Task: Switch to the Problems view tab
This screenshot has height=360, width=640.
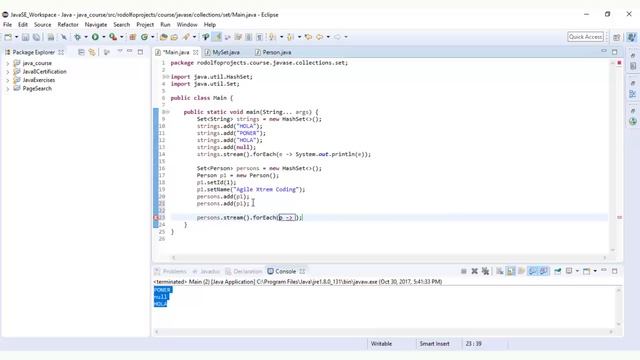Action: (171, 271)
